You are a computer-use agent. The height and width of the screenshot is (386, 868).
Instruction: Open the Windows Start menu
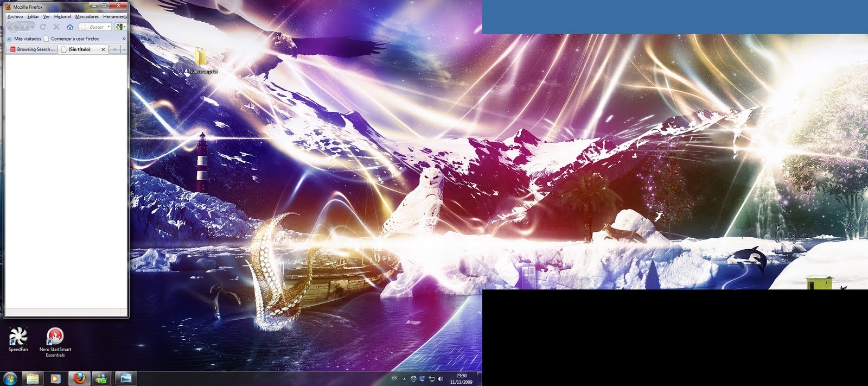[x=10, y=378]
